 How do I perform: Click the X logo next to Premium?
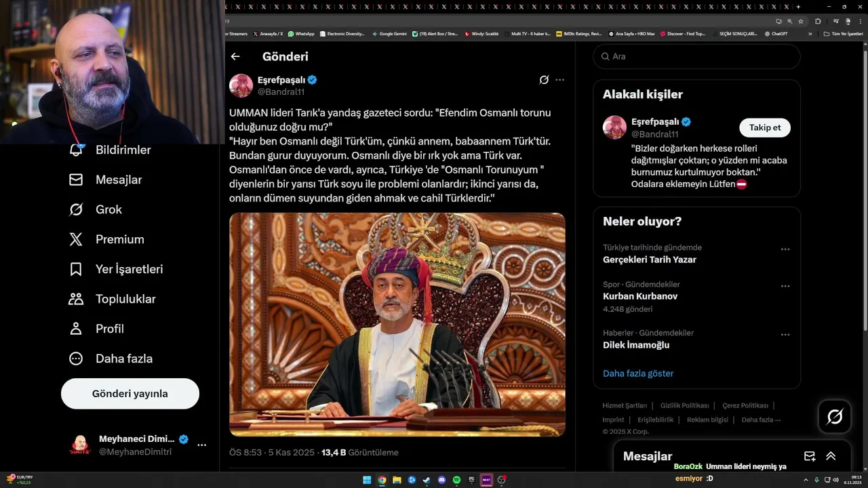click(x=76, y=239)
